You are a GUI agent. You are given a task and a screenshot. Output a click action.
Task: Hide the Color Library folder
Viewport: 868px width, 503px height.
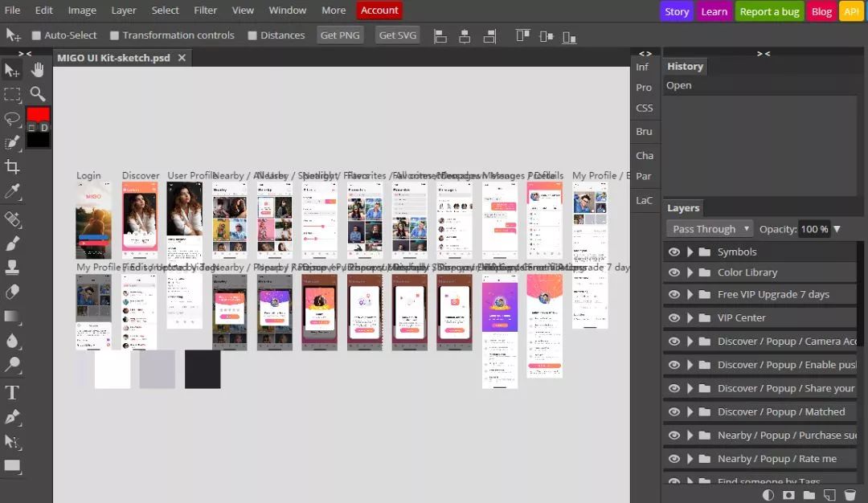(x=674, y=272)
